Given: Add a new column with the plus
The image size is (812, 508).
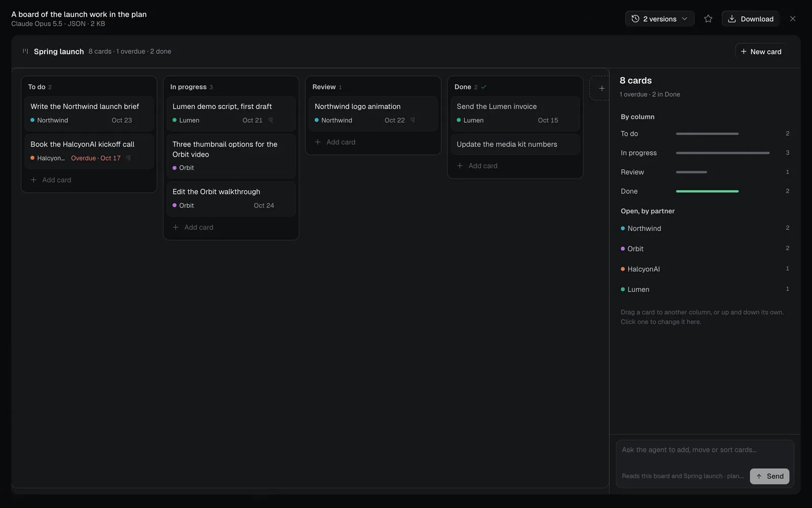Looking at the screenshot, I should [x=601, y=88].
